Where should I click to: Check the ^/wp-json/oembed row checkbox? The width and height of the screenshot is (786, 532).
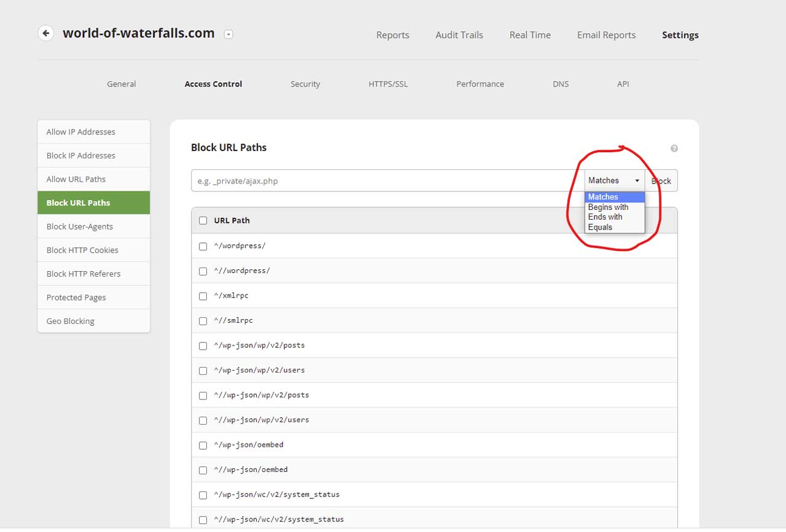tap(203, 445)
